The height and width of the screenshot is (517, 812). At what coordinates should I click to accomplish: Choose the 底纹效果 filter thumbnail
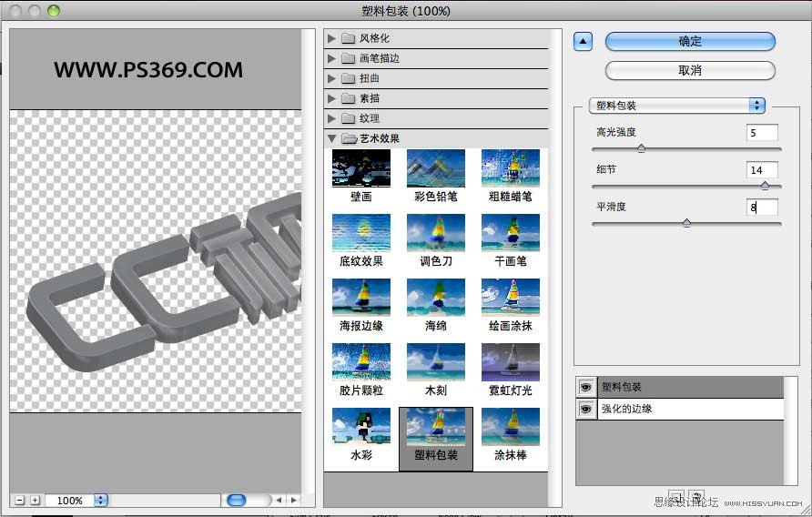click(361, 233)
